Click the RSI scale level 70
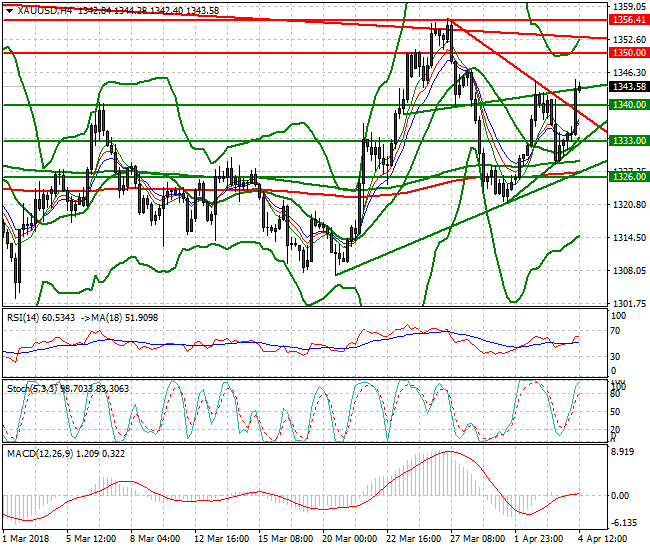The width and height of the screenshot is (650, 550). [x=616, y=331]
